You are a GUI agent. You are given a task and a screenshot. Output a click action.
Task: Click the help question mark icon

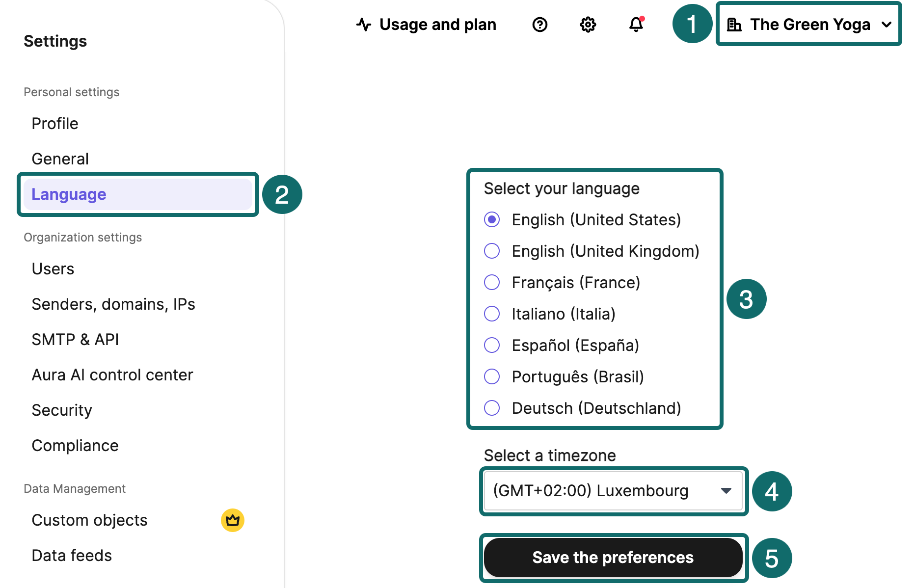(x=539, y=25)
